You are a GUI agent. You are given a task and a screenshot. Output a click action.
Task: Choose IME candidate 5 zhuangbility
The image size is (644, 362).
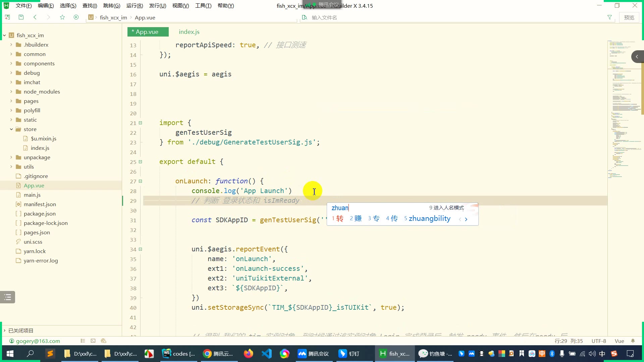click(427, 219)
